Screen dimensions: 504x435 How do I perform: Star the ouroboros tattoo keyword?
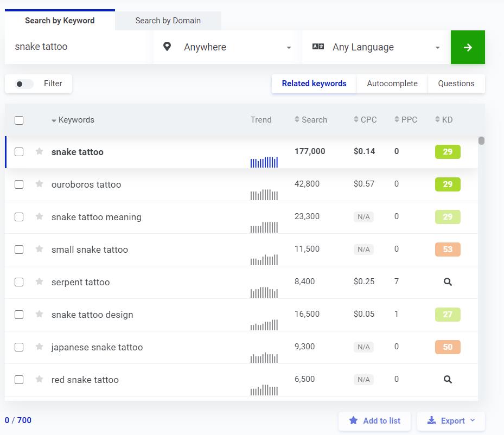tap(39, 184)
